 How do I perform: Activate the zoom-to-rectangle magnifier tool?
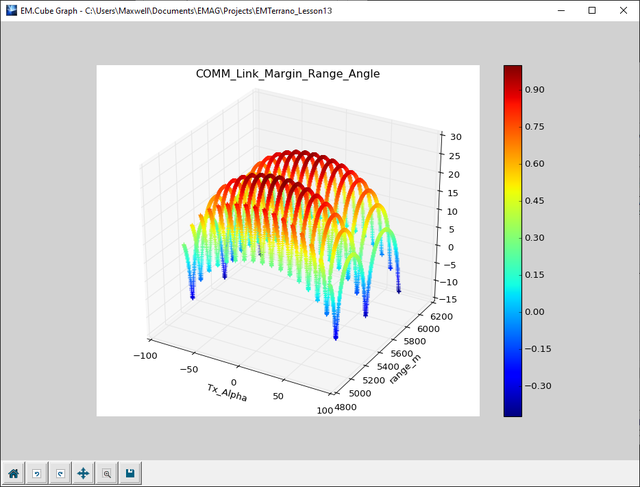tap(106, 474)
